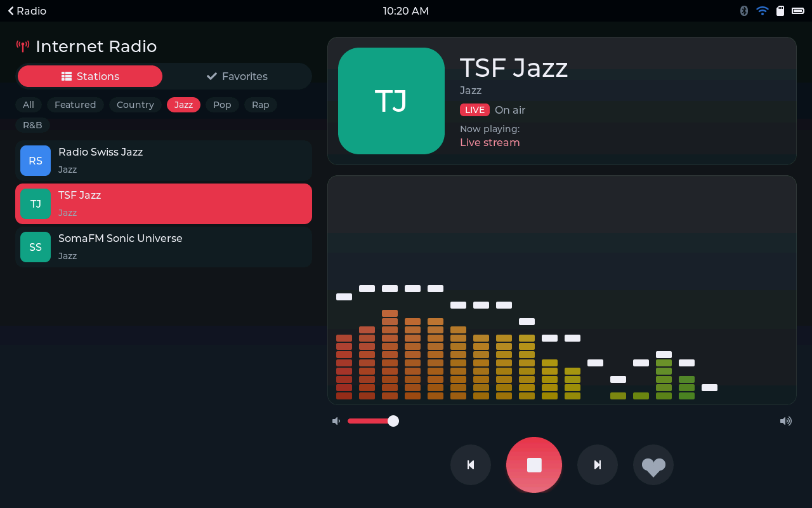Stop the live stream playback
The height and width of the screenshot is (508, 812).
(x=534, y=465)
